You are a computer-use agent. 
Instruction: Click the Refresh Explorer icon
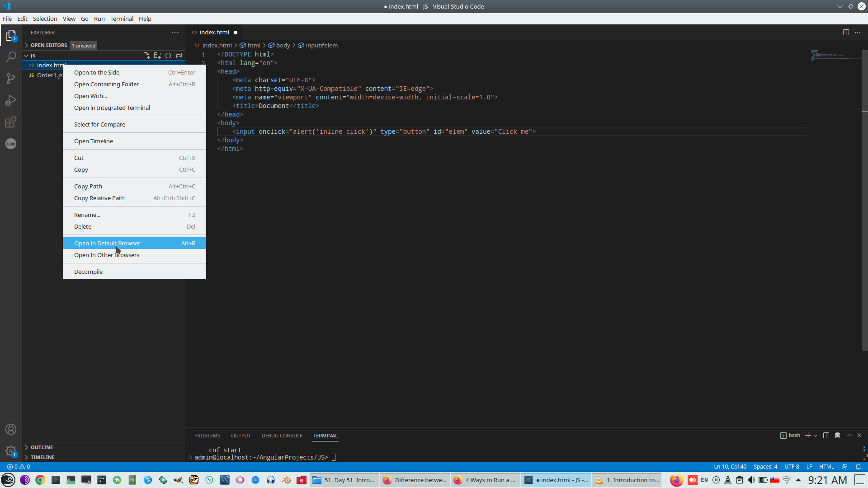click(x=168, y=56)
